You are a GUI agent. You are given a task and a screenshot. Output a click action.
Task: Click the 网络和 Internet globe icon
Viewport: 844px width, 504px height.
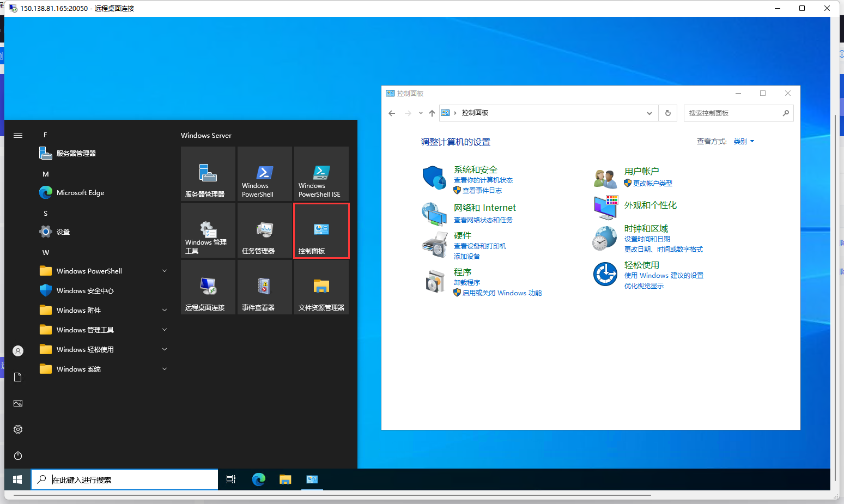(x=434, y=214)
